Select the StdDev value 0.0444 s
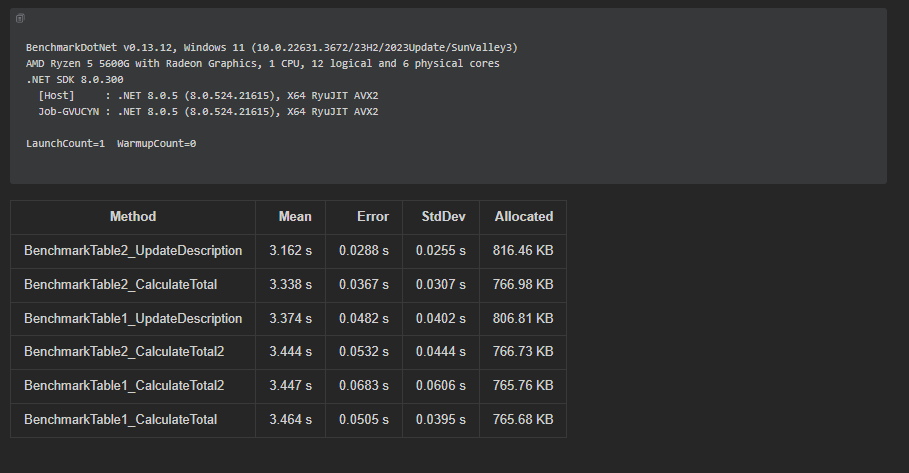The width and height of the screenshot is (909, 473). pos(441,352)
